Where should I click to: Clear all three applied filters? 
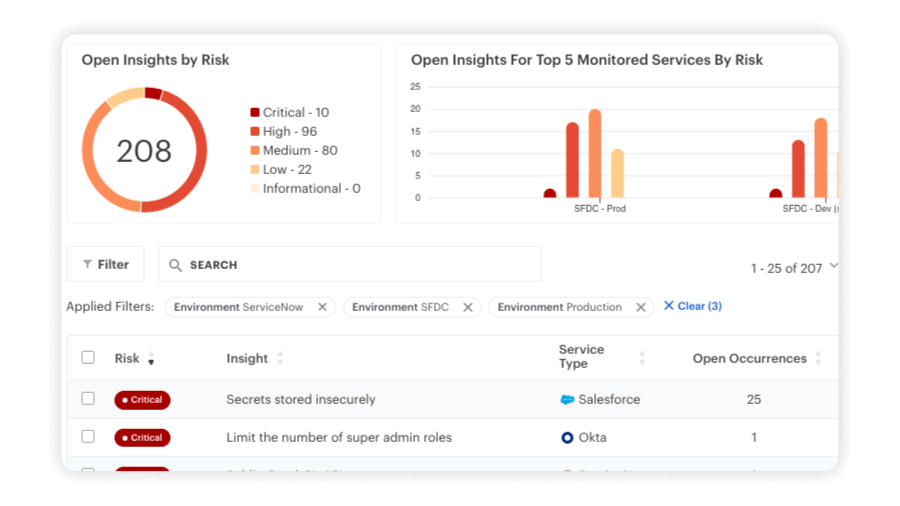point(693,306)
